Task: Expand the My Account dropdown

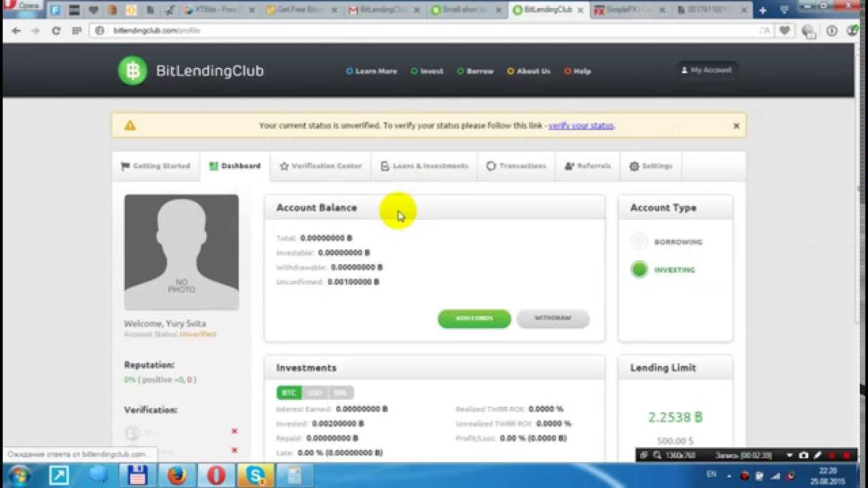Action: click(707, 70)
